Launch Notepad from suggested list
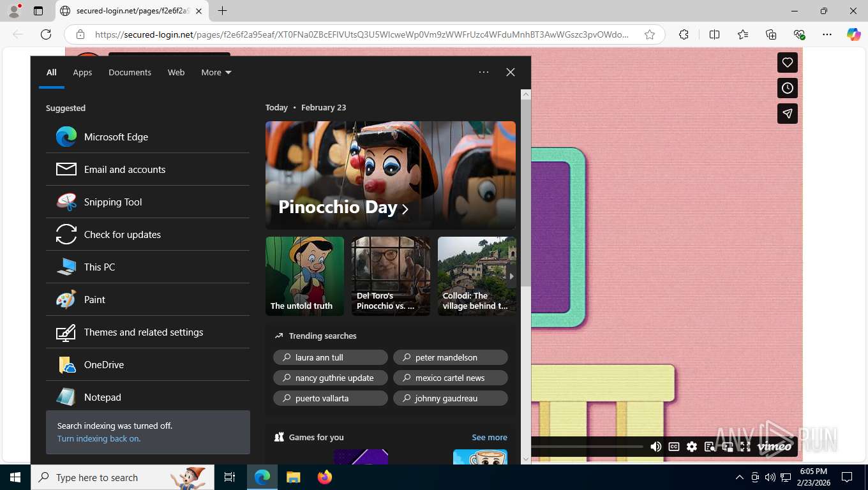The height and width of the screenshot is (490, 868). [x=147, y=397]
